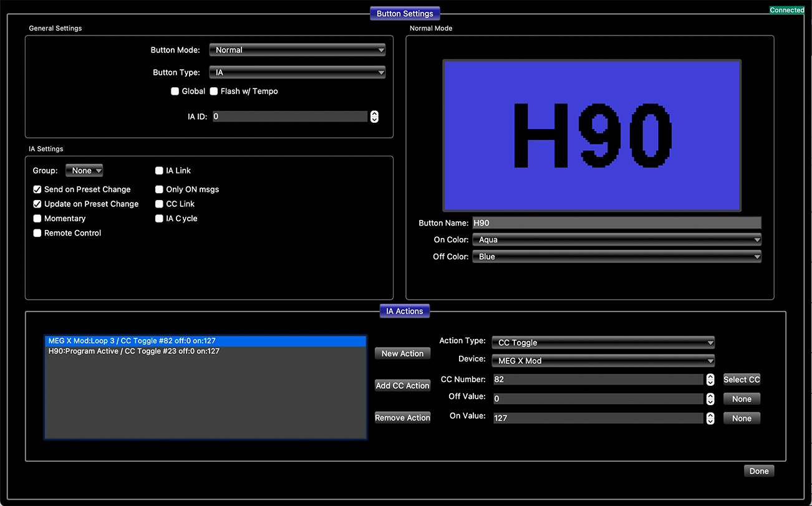This screenshot has height=506, width=812.
Task: Select the MEG X Mod Loop 3 action row
Action: tap(205, 341)
